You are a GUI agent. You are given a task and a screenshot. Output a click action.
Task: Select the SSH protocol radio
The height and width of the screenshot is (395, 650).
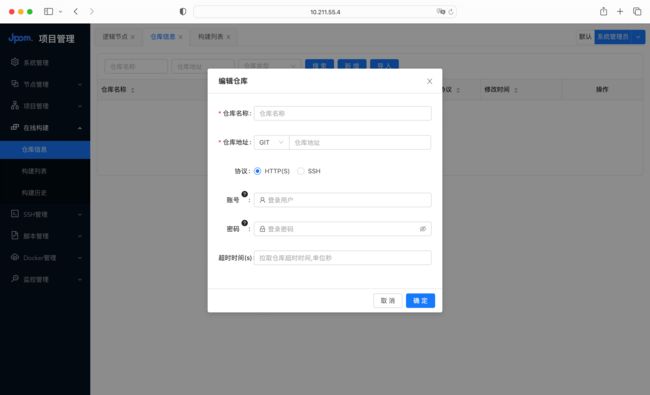(x=301, y=171)
